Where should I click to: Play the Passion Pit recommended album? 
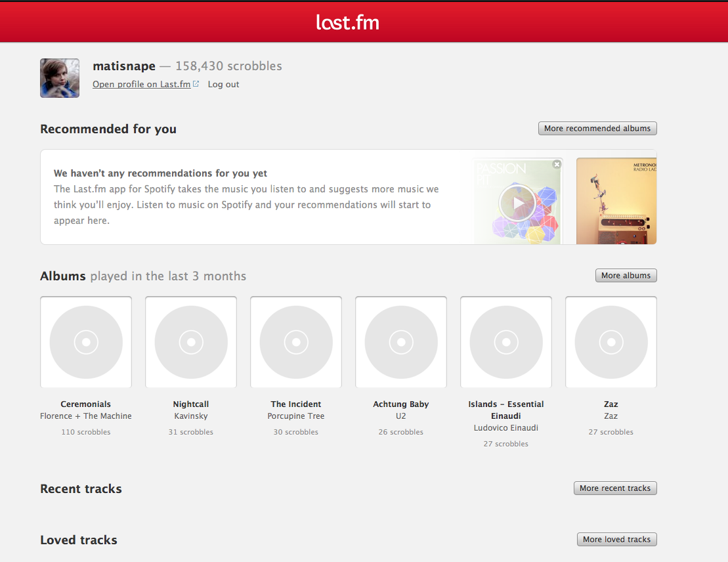517,204
